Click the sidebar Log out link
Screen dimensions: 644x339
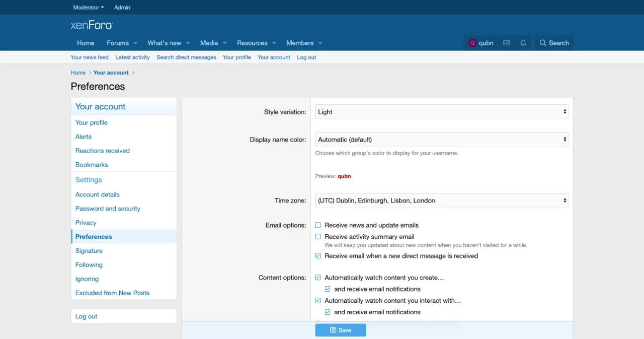click(87, 316)
